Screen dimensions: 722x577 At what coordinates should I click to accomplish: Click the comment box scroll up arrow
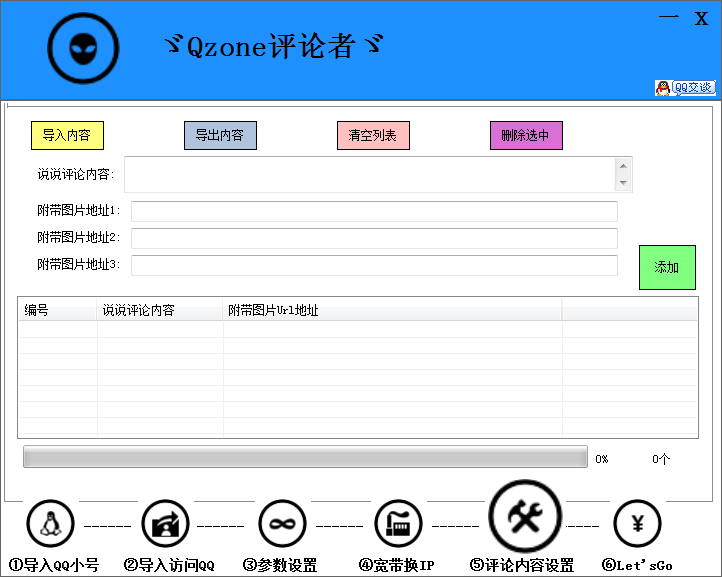[623, 166]
